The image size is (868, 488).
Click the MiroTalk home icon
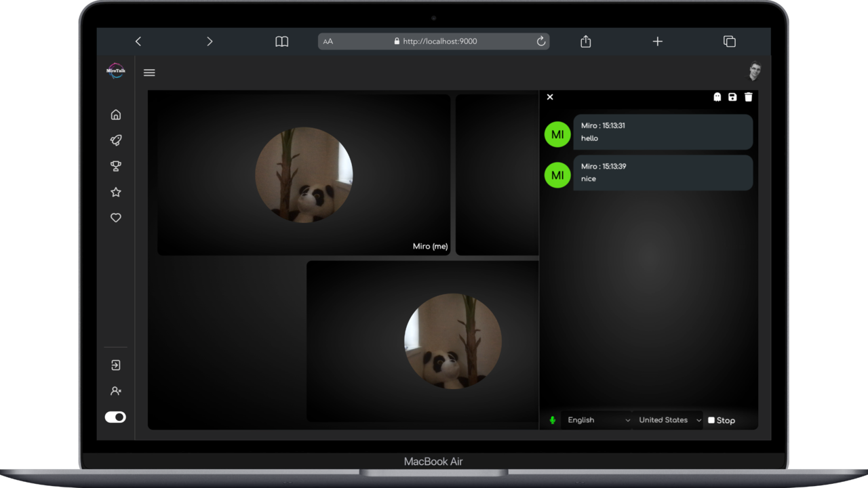point(115,114)
